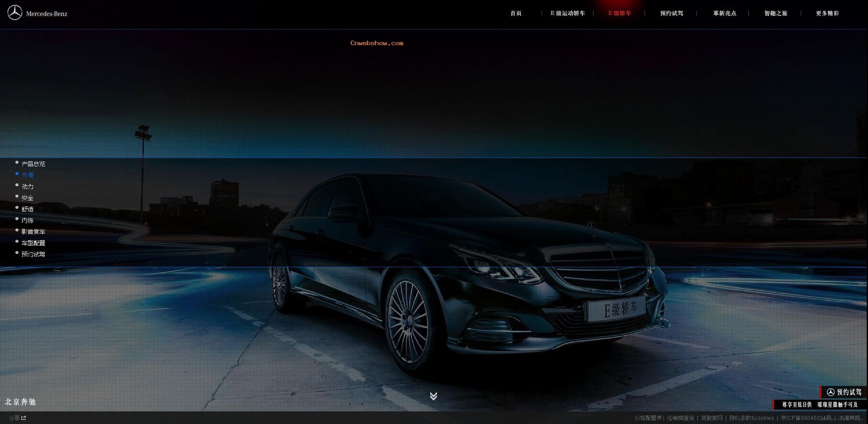
Task: Open the 经销商查询 dealer lookup link
Action: [x=680, y=418]
